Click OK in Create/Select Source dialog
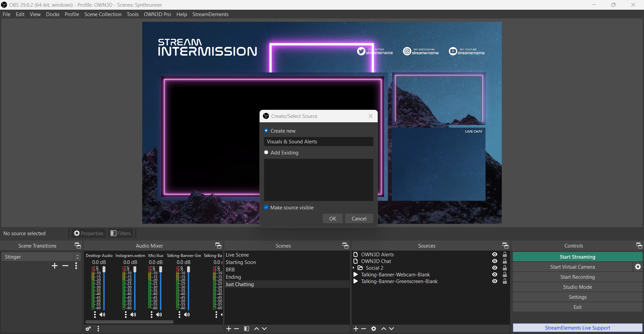 (333, 218)
